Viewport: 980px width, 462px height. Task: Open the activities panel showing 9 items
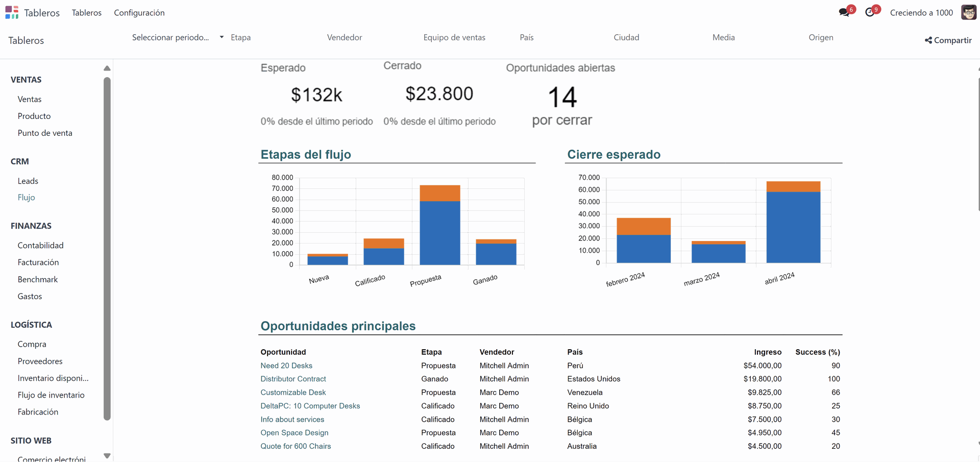tap(869, 11)
